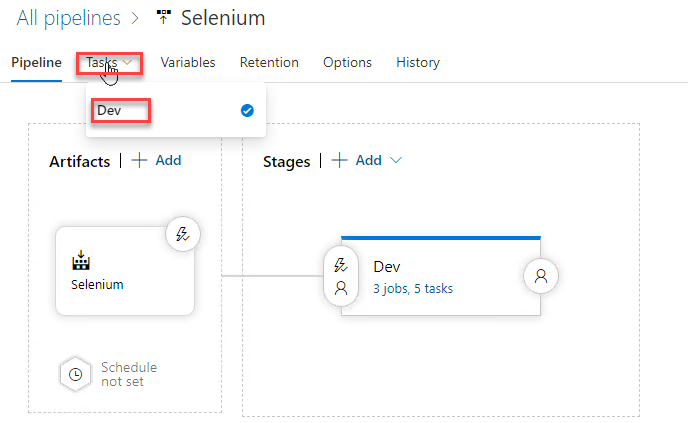Click the release pipeline icon beside Selenium title
Screen dimensions: 688x423
pos(164,18)
